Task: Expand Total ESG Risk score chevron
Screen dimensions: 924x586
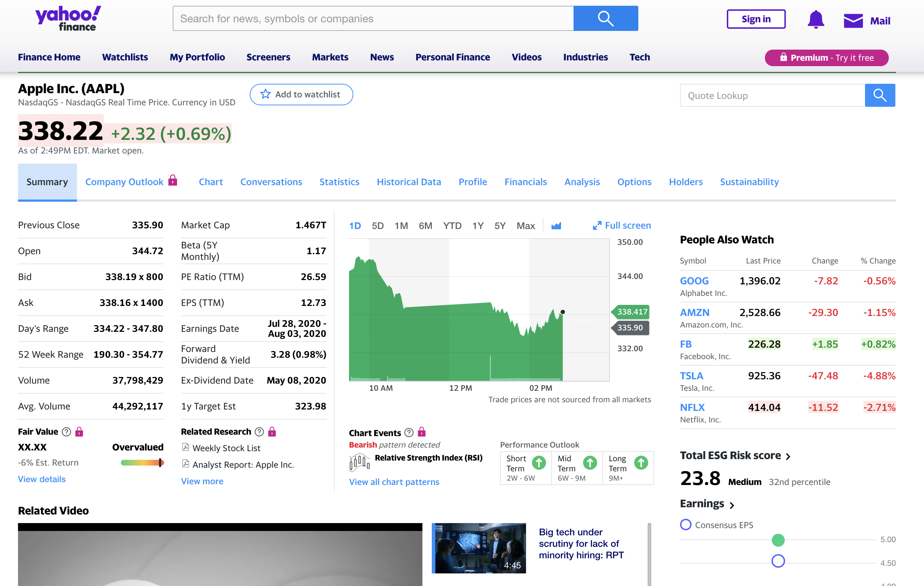Action: [788, 456]
